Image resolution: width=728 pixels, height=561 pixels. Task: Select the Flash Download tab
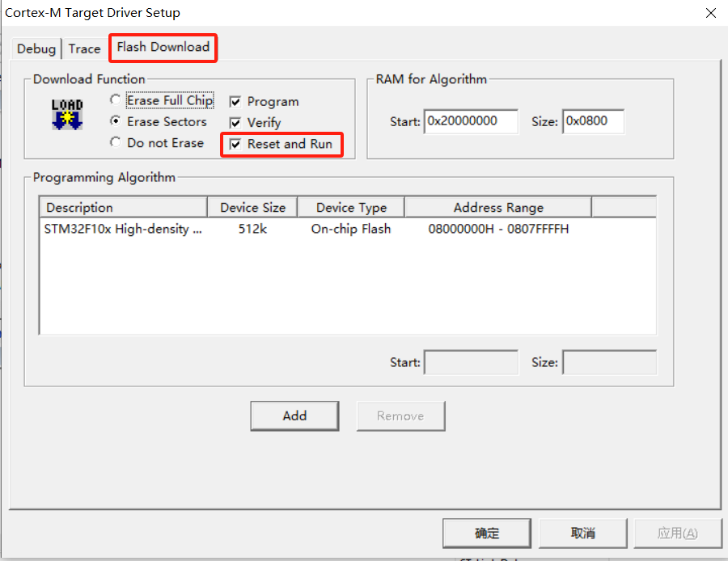coord(163,48)
